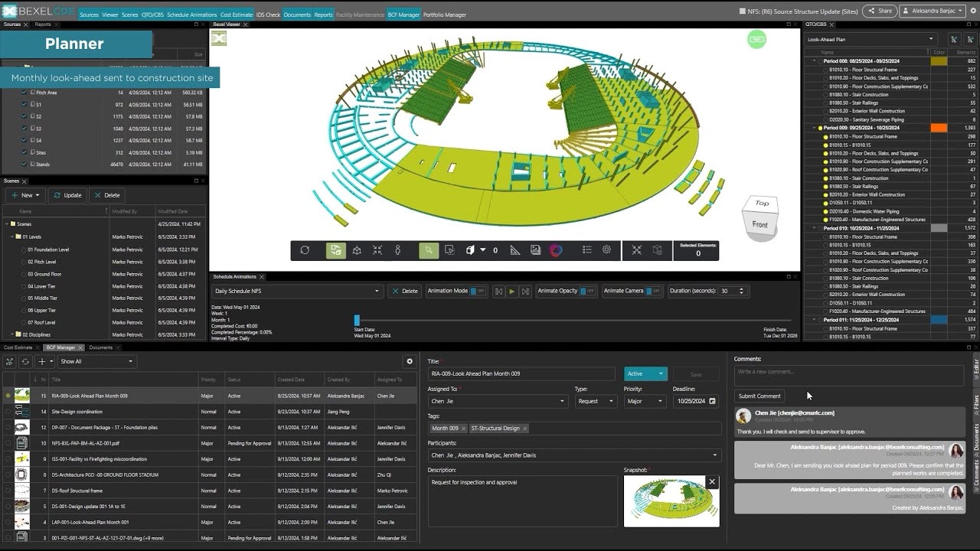Click the first export icon in QTO/CBS panel
The width and height of the screenshot is (980, 551).
pyautogui.click(x=954, y=39)
